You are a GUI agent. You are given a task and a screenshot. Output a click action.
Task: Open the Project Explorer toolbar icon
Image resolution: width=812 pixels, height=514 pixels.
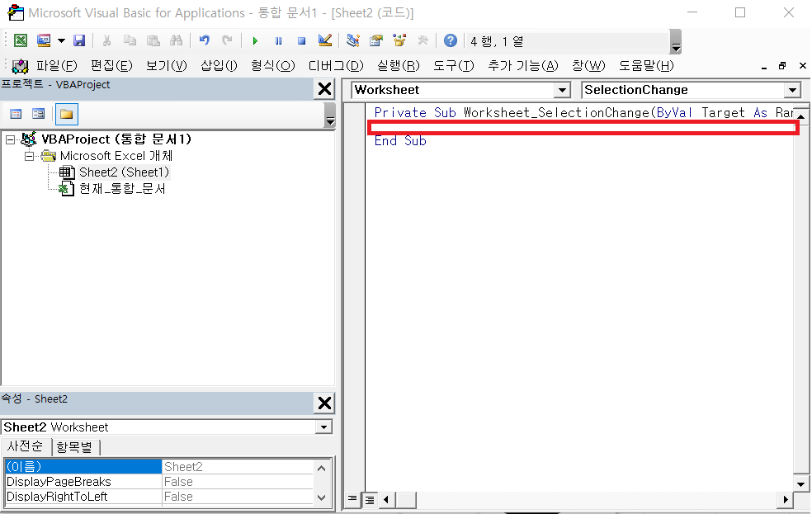[x=352, y=40]
